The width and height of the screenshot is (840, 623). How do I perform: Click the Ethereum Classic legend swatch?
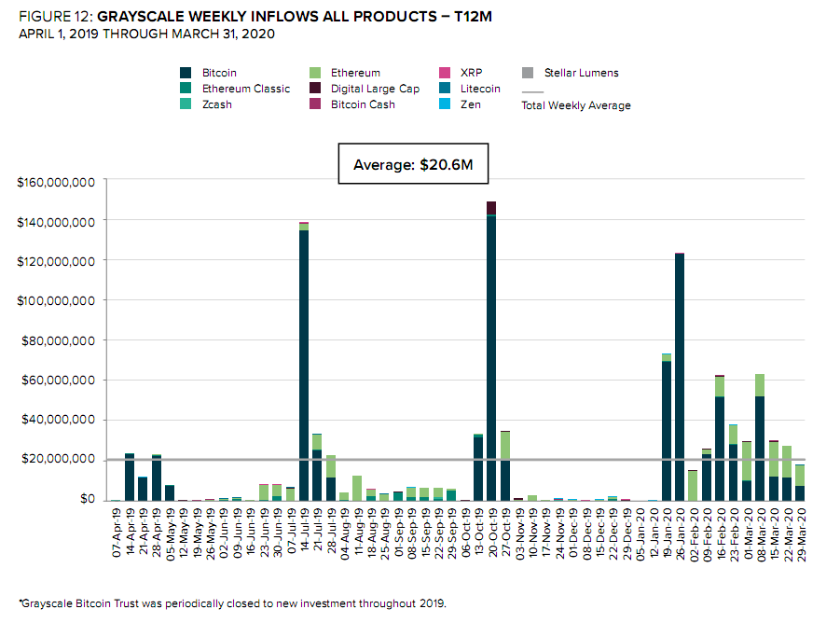[186, 89]
